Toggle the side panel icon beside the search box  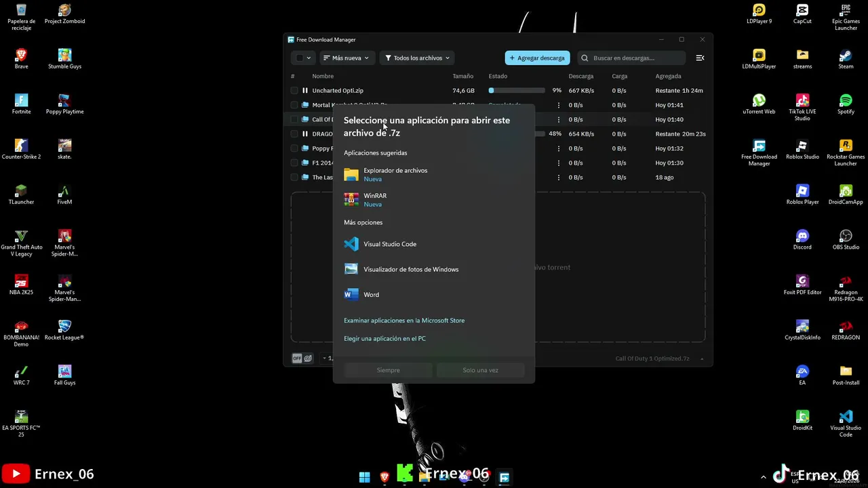(x=700, y=58)
